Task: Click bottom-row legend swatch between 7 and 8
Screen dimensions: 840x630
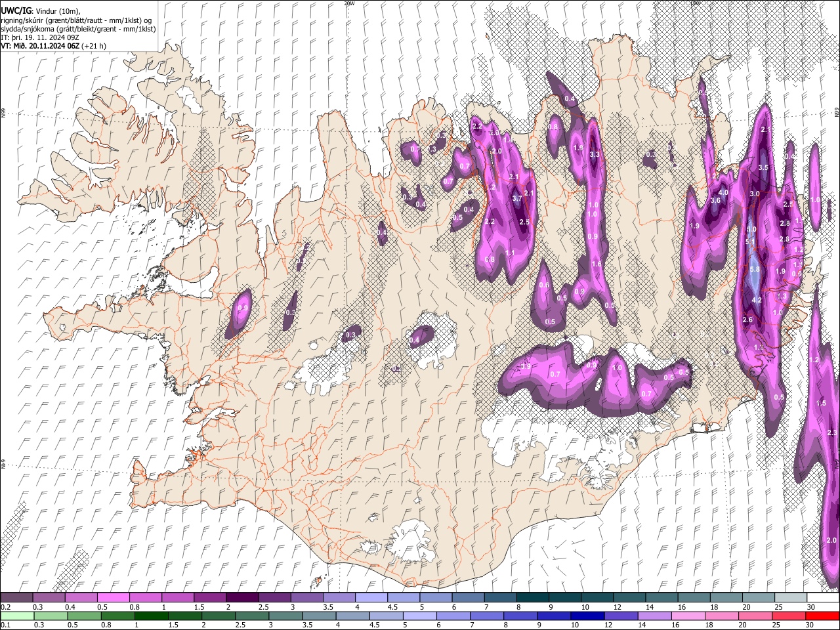Action: tap(486, 616)
